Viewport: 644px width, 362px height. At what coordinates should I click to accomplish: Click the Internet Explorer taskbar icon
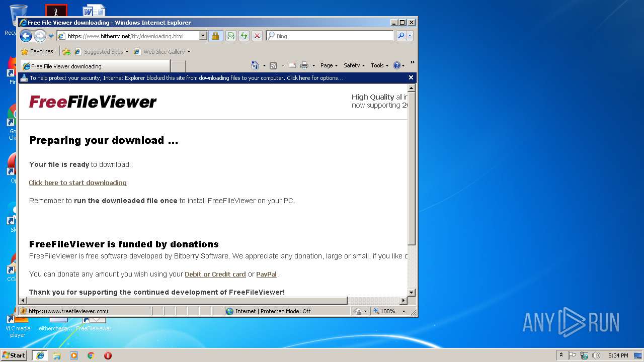coord(40,355)
